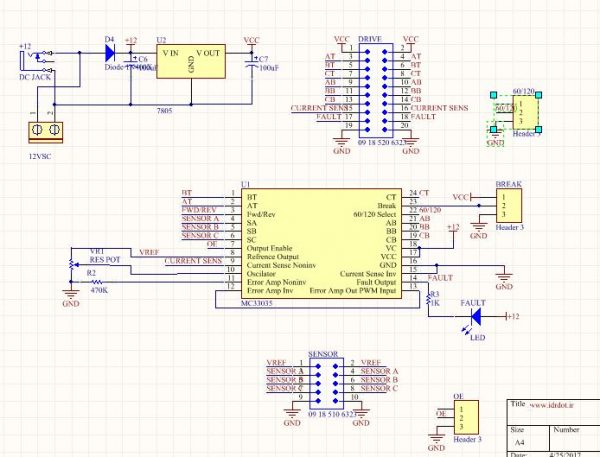Click the Current Sense Inv pin name
The height and width of the screenshot is (457, 600).
click(x=368, y=274)
